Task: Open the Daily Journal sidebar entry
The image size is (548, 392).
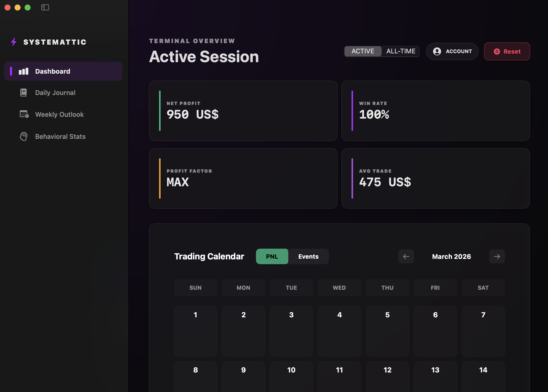Action: coord(55,92)
